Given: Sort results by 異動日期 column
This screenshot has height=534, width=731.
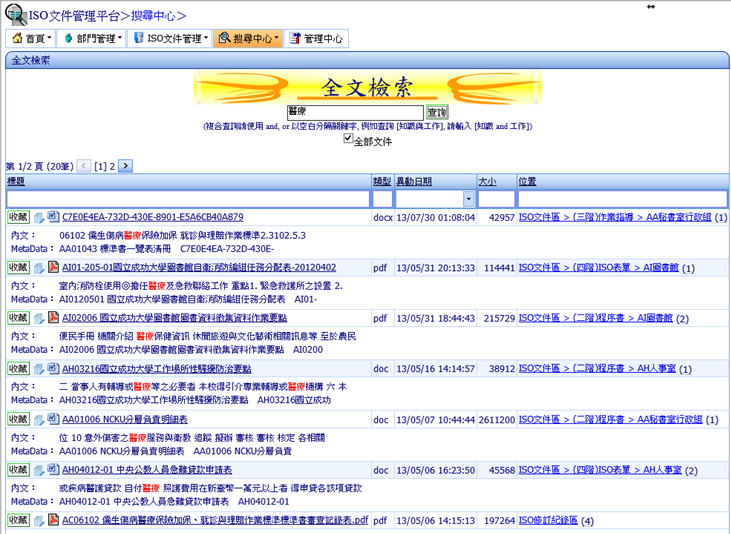Looking at the screenshot, I should 414,181.
